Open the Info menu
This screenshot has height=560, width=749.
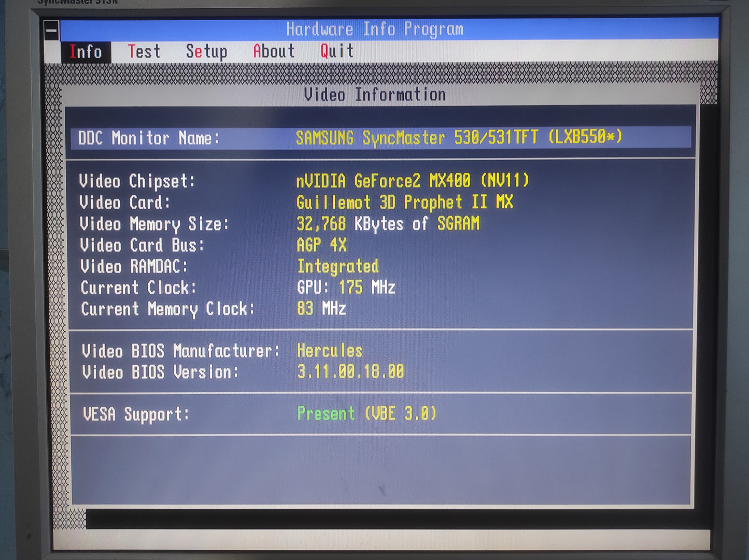[x=86, y=52]
